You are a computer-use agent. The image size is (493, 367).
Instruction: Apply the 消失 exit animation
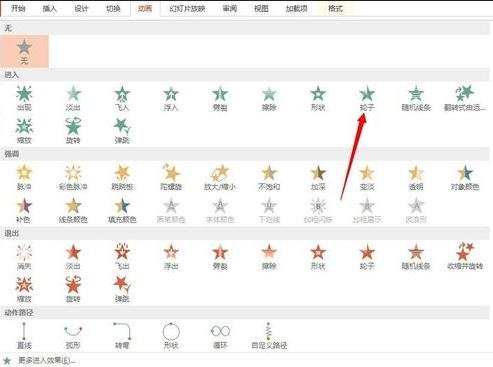pyautogui.click(x=24, y=257)
